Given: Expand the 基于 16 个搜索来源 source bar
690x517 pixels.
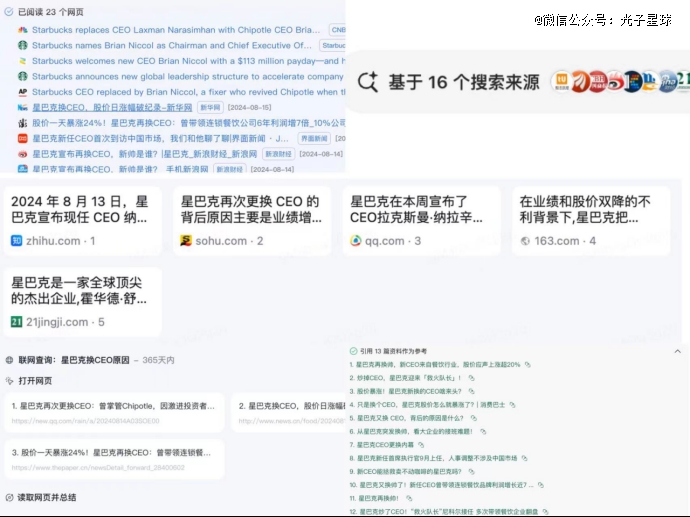Looking at the screenshot, I should click(x=519, y=82).
